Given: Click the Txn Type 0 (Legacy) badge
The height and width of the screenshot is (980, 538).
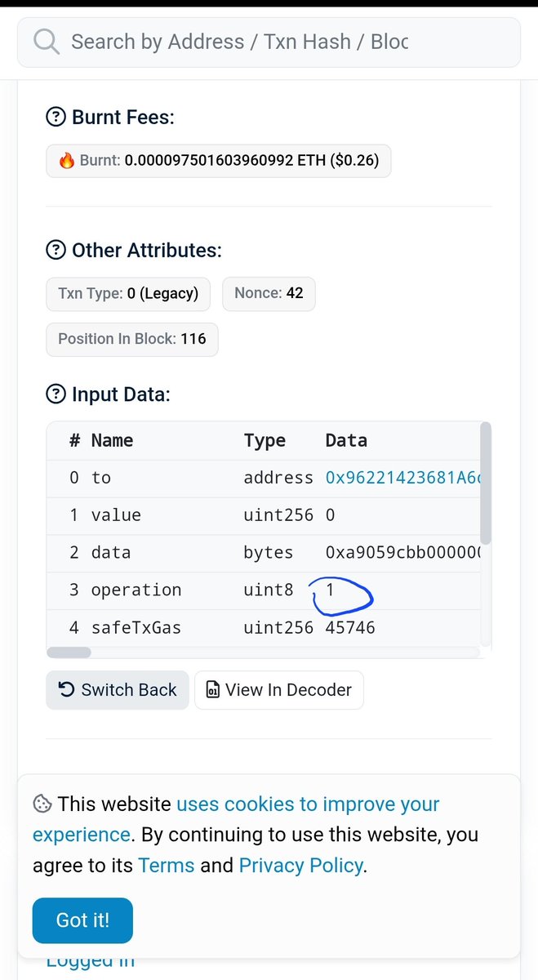Looking at the screenshot, I should (x=128, y=293).
